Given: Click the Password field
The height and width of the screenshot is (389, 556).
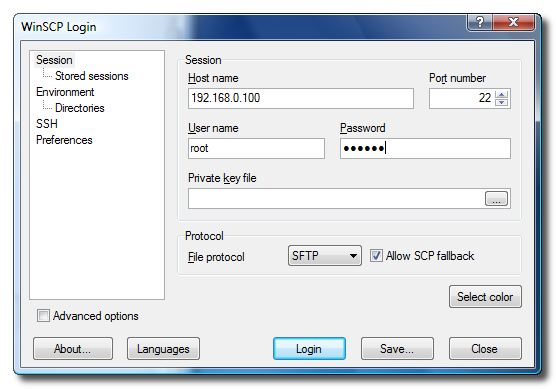Looking at the screenshot, I should [x=425, y=148].
